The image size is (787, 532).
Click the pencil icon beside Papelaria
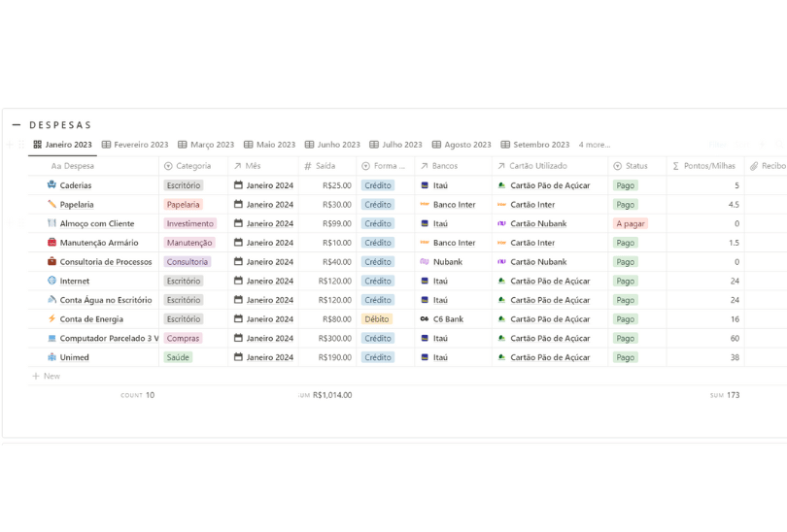click(x=51, y=205)
